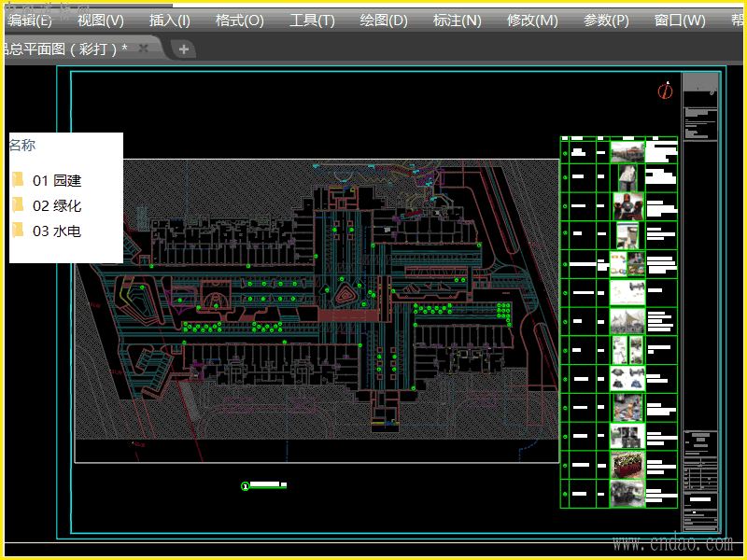The height and width of the screenshot is (560, 747).
Task: Close the 总平面图（彩打） drawing tab
Action: (x=144, y=49)
